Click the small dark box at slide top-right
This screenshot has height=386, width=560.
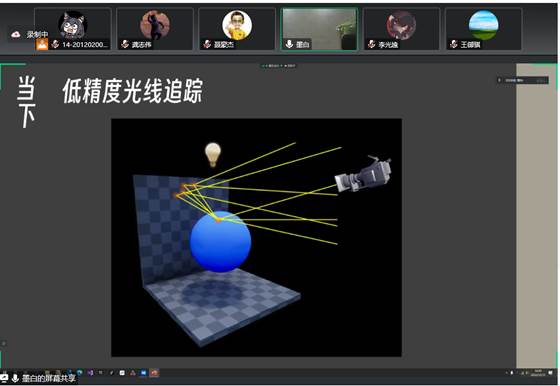(x=523, y=80)
